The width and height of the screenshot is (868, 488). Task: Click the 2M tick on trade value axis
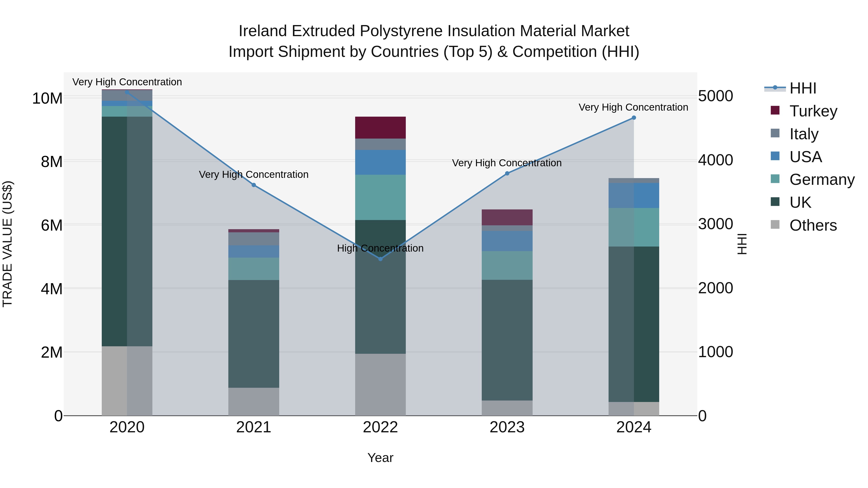click(52, 352)
